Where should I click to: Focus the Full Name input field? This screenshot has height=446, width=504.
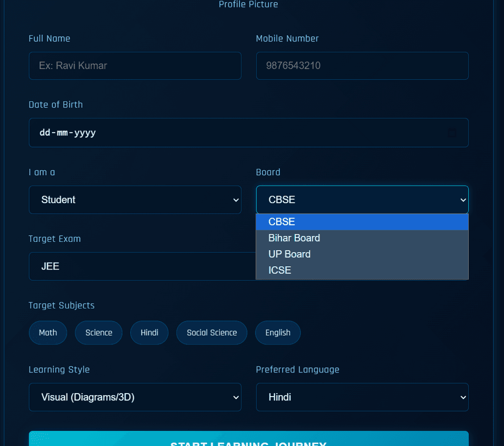(135, 66)
